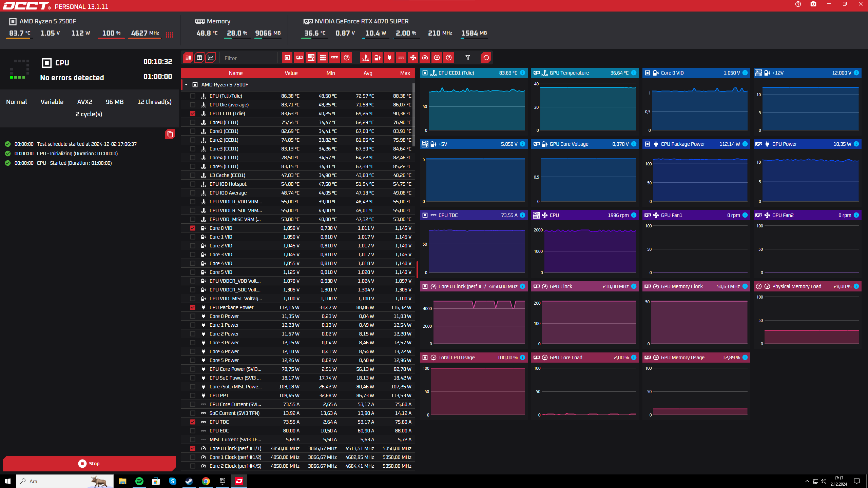Take screenshot with camera icon
Viewport: 868px width, 488px height.
pos(813,4)
